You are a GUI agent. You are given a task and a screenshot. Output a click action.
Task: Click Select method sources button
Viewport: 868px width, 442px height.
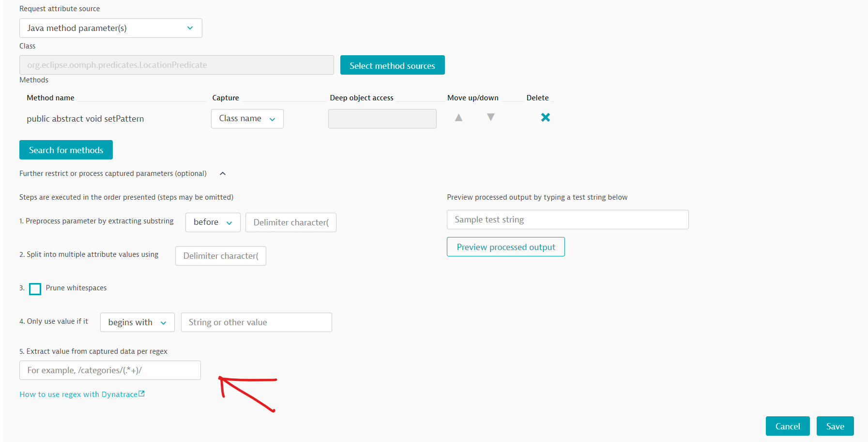392,65
